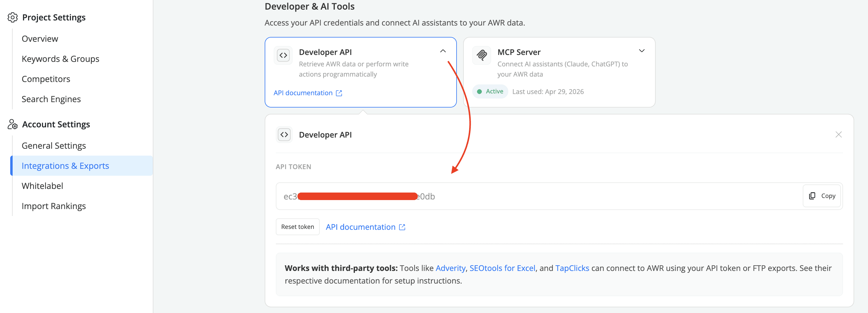This screenshot has height=313, width=868.
Task: Select Integrations & Exports
Action: 82,166
